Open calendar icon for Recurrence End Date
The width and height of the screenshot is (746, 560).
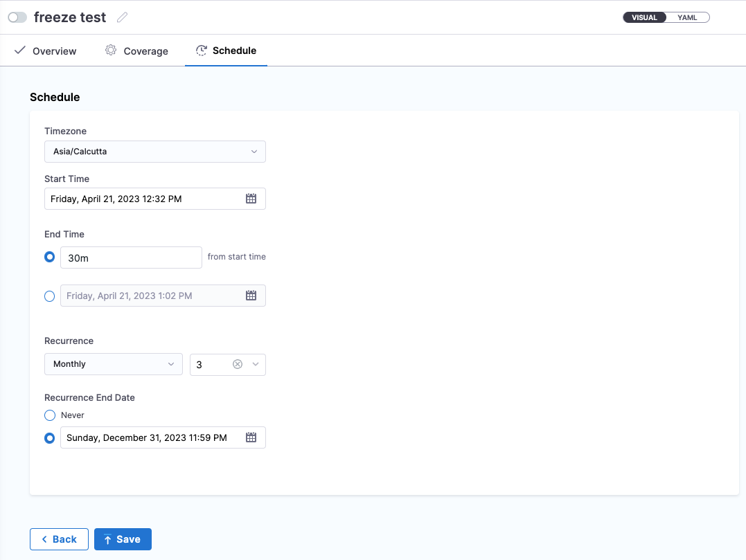pos(251,437)
